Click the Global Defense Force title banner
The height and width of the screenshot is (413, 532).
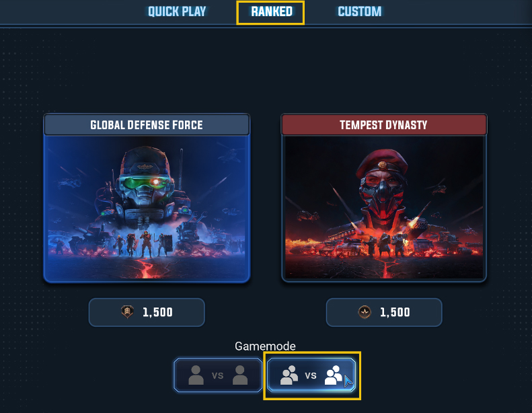pos(147,125)
